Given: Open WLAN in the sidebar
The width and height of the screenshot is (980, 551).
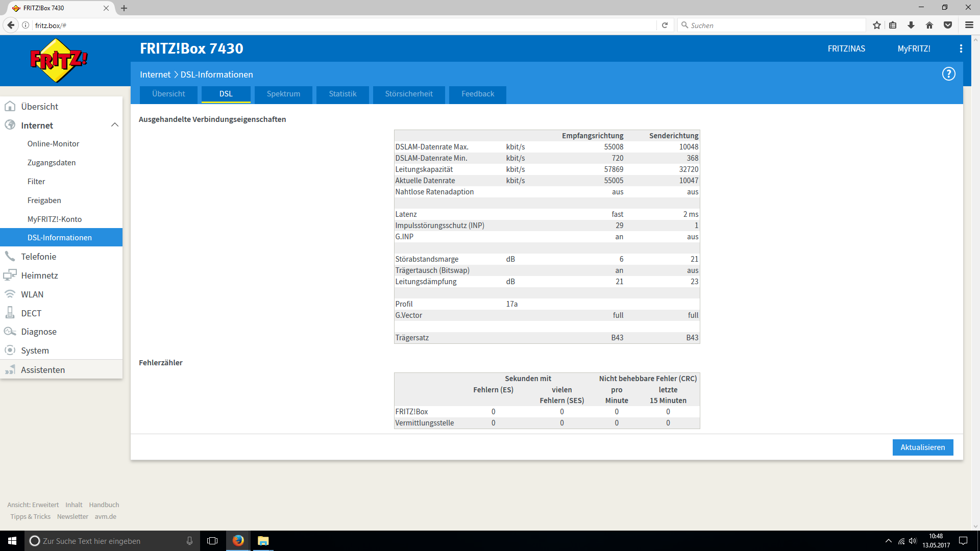Looking at the screenshot, I should [x=61, y=294].
